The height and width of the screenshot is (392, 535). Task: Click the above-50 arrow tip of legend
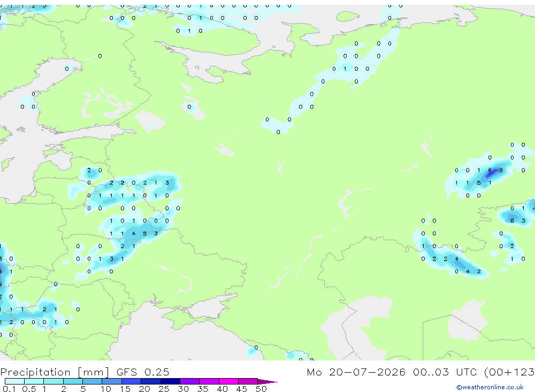267,382
